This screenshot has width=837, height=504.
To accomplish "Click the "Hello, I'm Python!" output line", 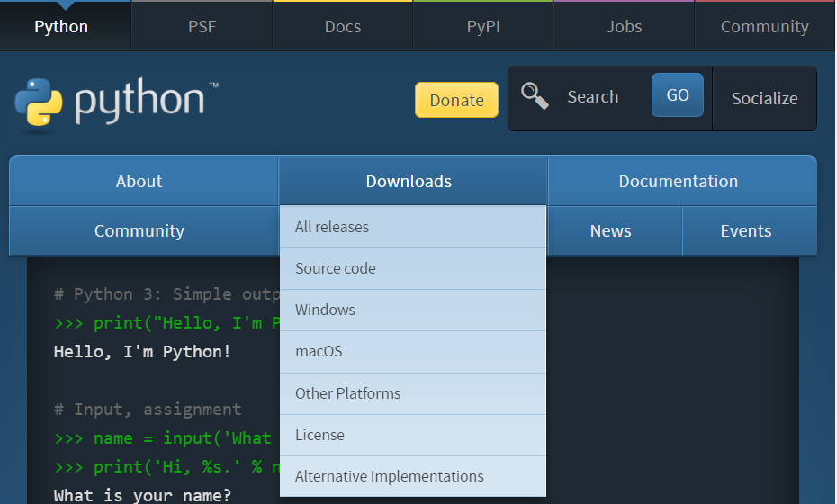I will [x=142, y=352].
